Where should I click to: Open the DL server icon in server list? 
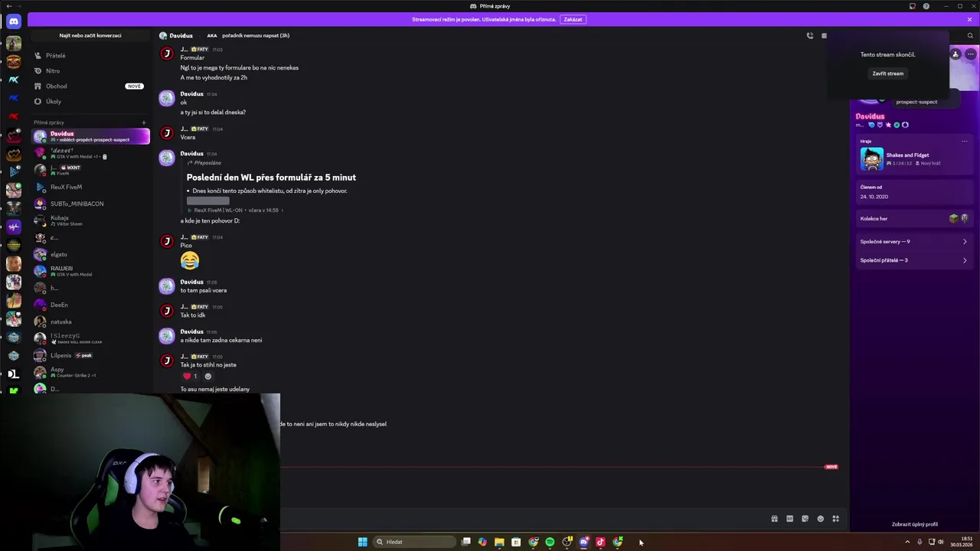[13, 373]
